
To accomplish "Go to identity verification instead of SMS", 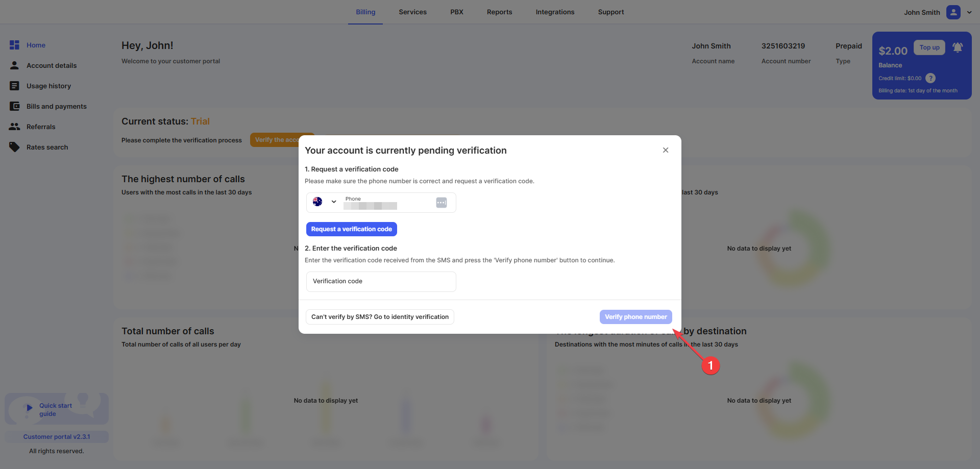I will tap(380, 317).
